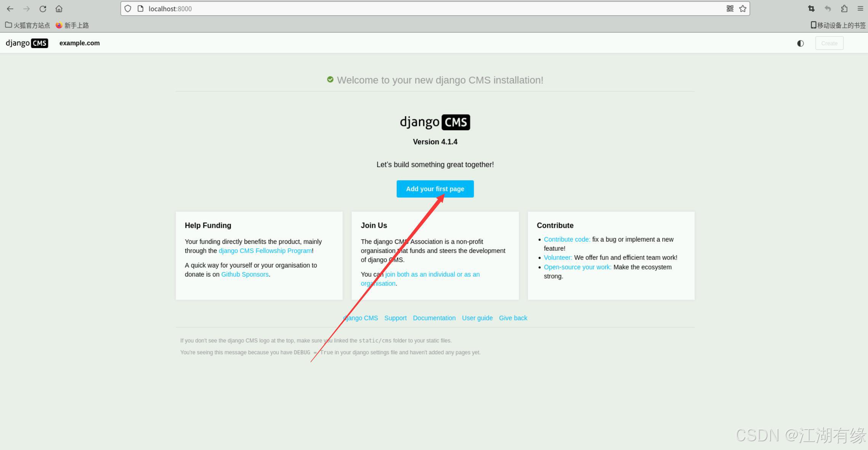This screenshot has height=450, width=868.
Task: Open site security shield icon
Action: 128,9
